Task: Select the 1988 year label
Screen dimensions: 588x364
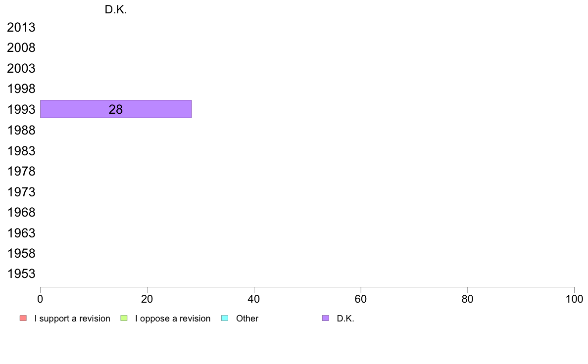Action: [x=21, y=130]
